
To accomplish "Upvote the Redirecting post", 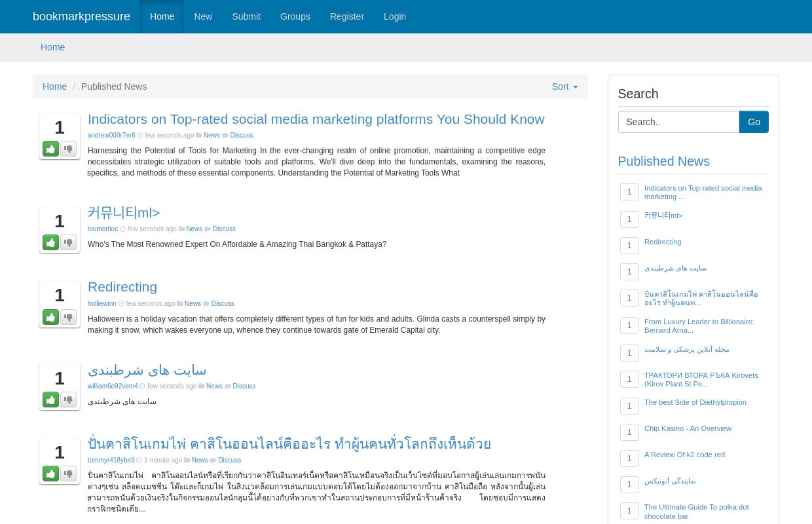I will tap(50, 316).
